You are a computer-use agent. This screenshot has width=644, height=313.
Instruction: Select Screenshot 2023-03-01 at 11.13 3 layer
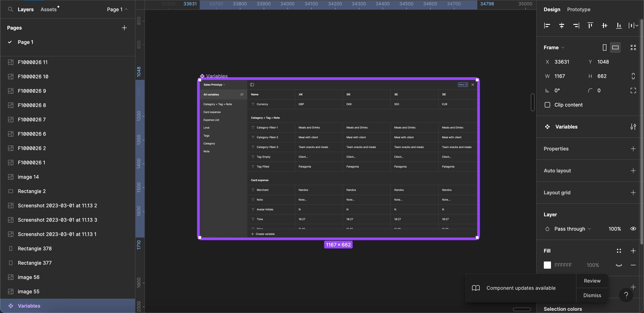pyautogui.click(x=68, y=220)
